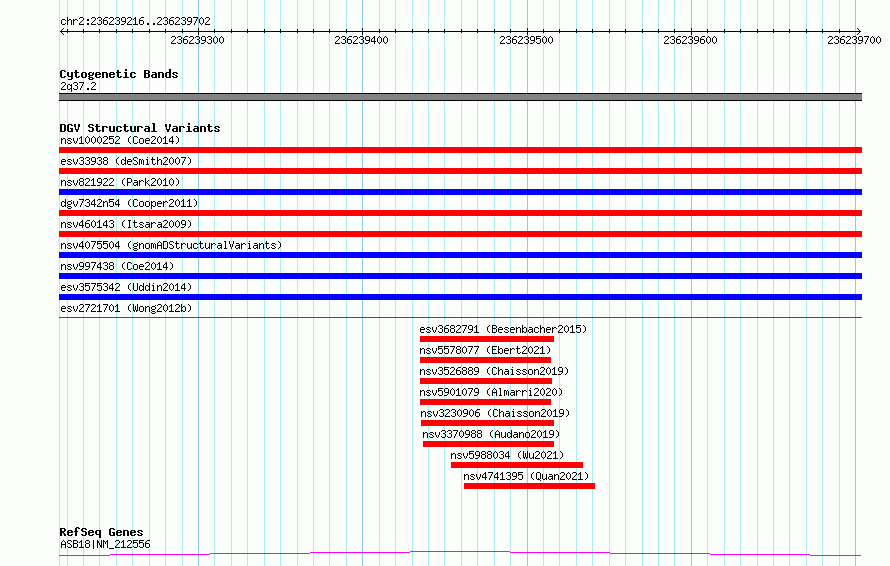
Task: Click the red bar under nsv5901079
Action: 485,402
